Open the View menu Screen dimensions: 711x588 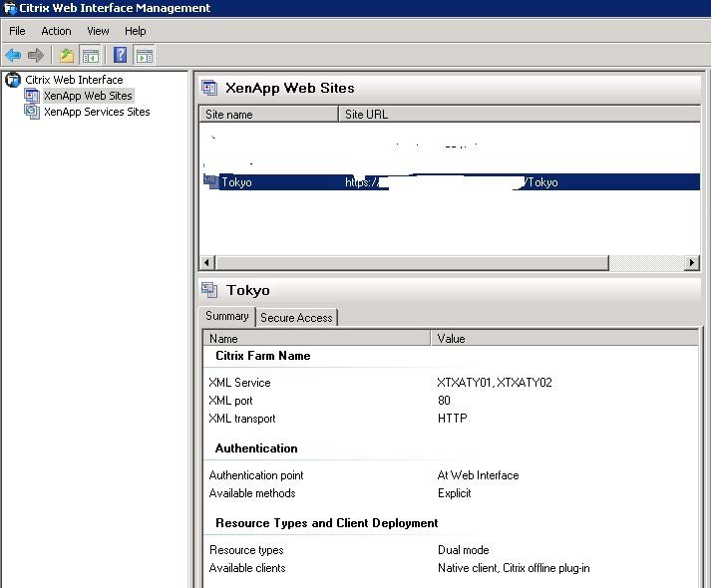[98, 31]
